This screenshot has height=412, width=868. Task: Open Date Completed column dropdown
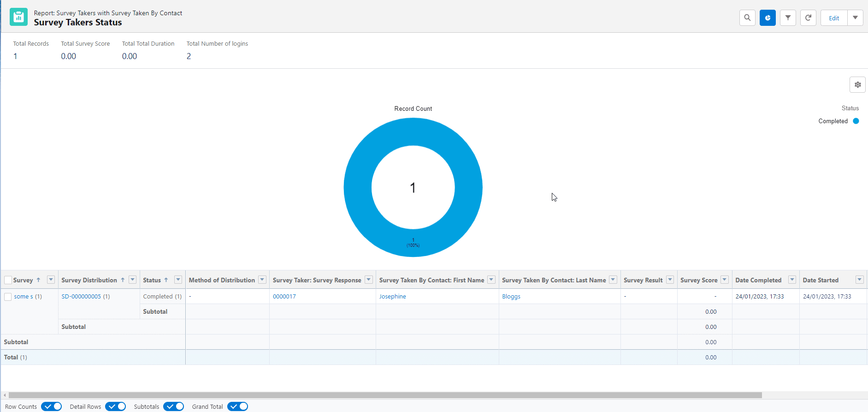(x=792, y=280)
